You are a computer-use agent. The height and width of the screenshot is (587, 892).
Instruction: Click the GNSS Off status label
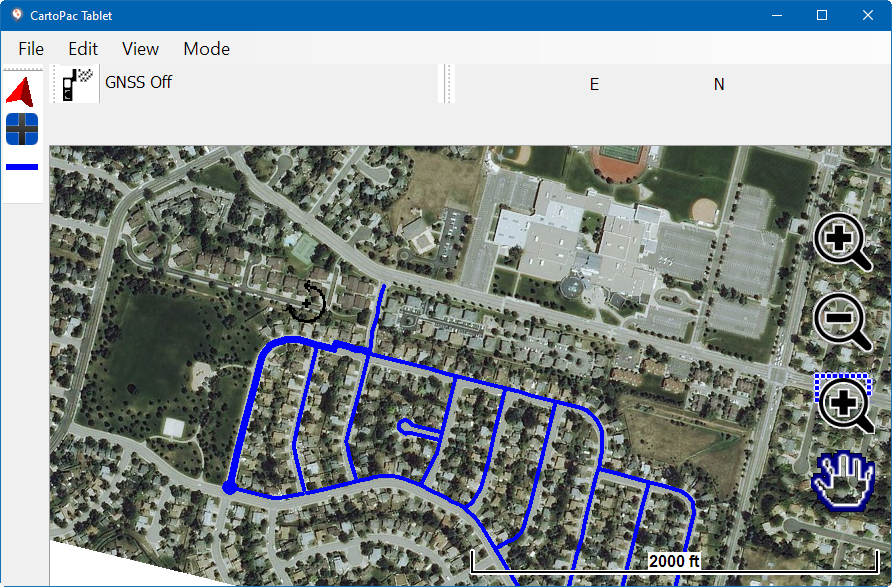coord(138,82)
